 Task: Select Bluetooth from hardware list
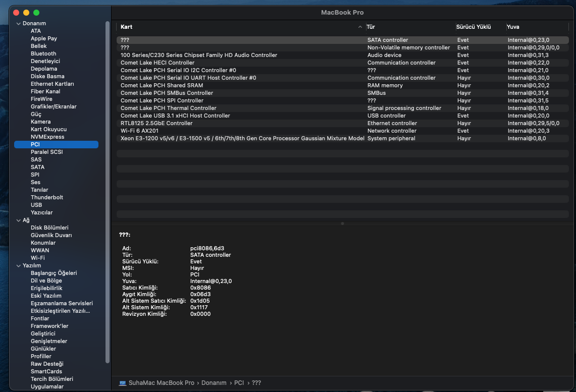(43, 53)
